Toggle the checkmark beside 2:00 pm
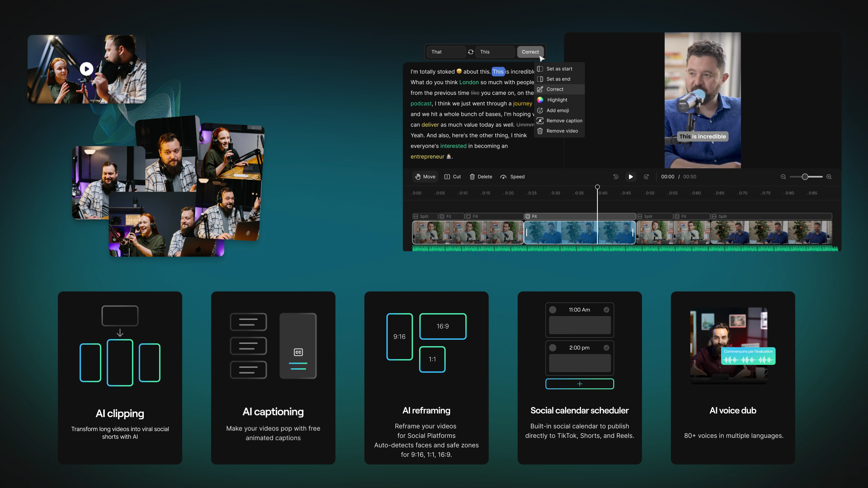 [x=606, y=347]
